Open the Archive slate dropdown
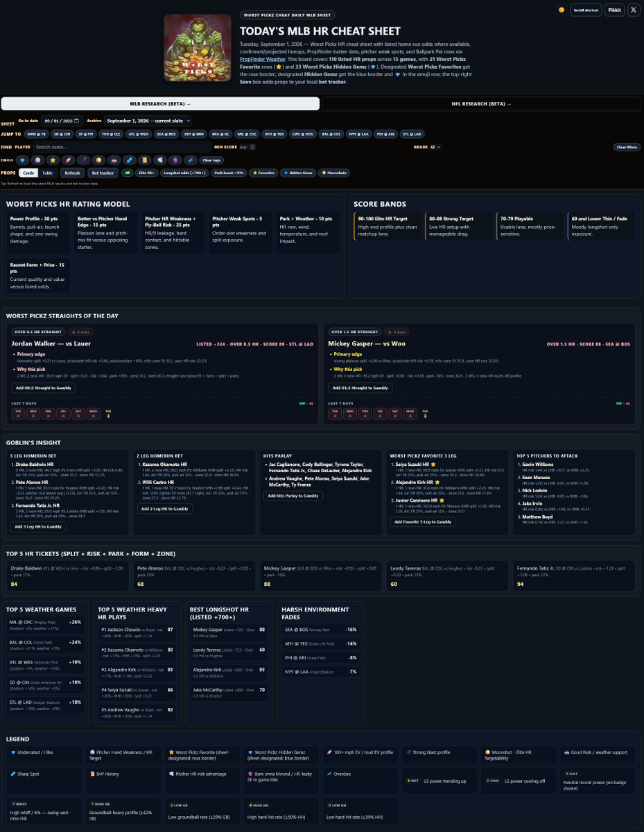The image size is (644, 832). pos(148,121)
